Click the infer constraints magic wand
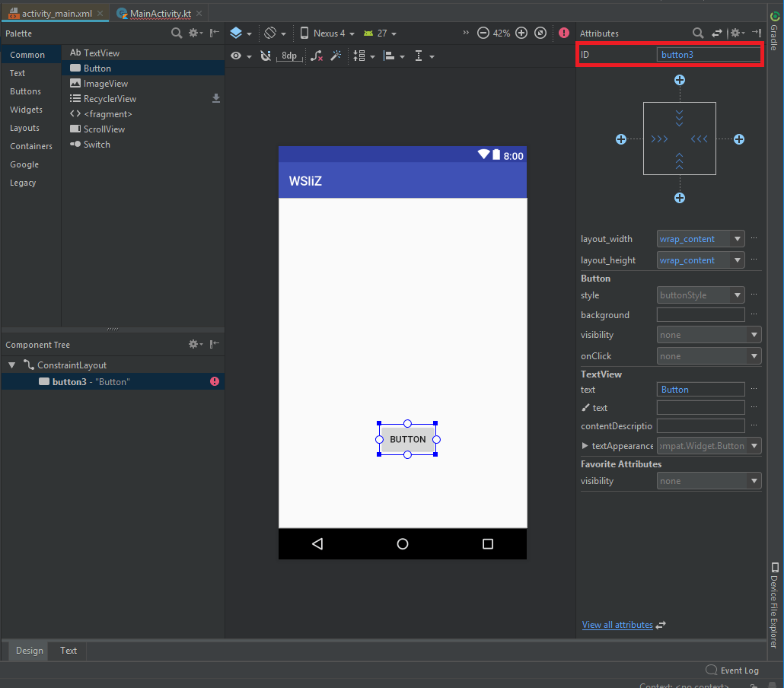The height and width of the screenshot is (688, 784). (x=336, y=56)
